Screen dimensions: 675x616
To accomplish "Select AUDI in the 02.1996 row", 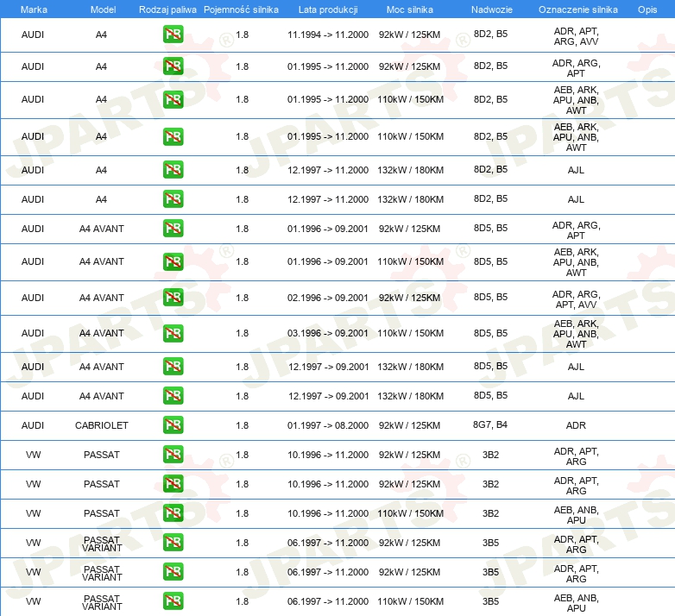I will click(33, 298).
